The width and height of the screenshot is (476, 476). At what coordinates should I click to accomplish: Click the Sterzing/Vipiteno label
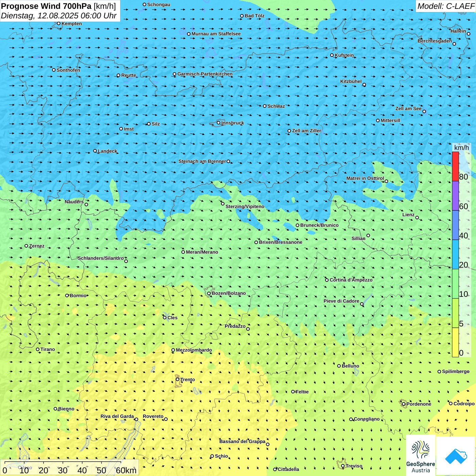245,206
